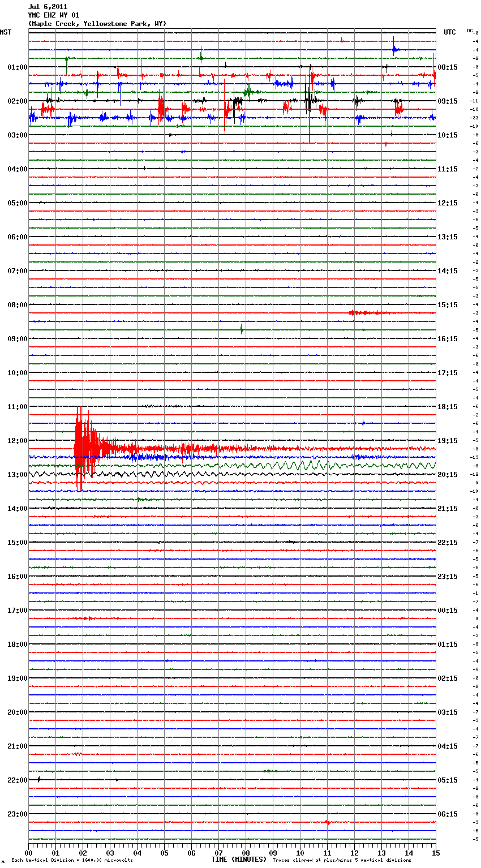481x868 pixels.
Task: Click the '18:15' UTC time label
Action: tap(448, 407)
